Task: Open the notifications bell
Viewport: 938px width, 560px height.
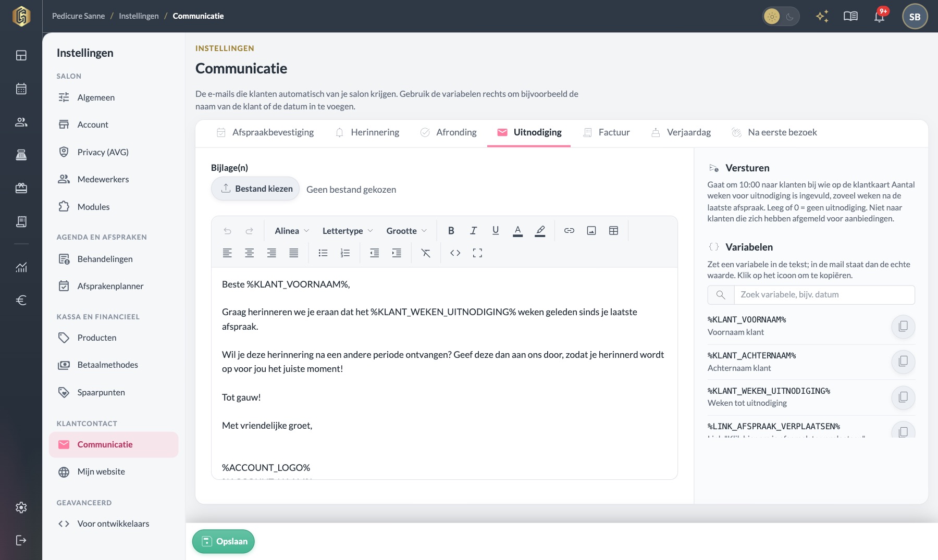Action: point(880,16)
